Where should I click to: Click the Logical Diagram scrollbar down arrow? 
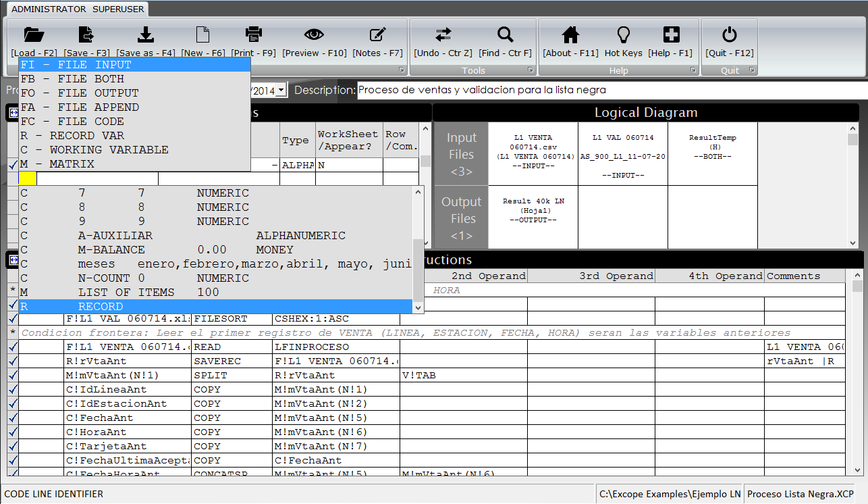click(853, 243)
